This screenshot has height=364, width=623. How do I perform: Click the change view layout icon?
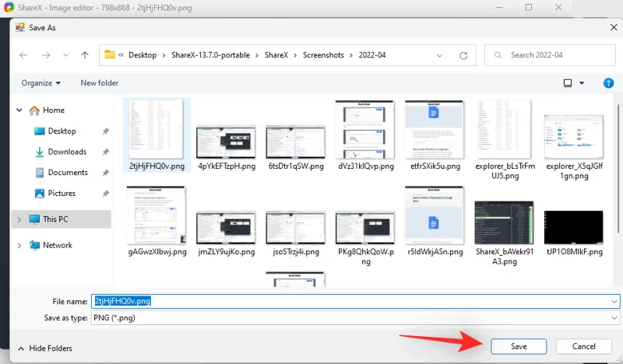(x=568, y=82)
